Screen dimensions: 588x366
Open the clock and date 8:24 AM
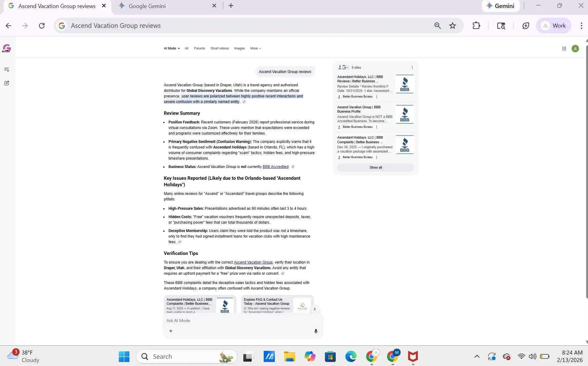coord(570,356)
